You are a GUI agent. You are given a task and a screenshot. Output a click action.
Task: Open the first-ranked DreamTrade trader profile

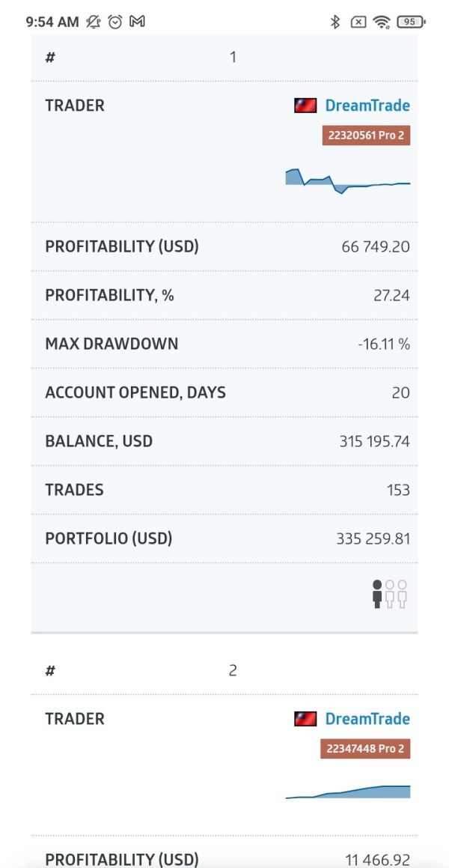click(x=367, y=106)
